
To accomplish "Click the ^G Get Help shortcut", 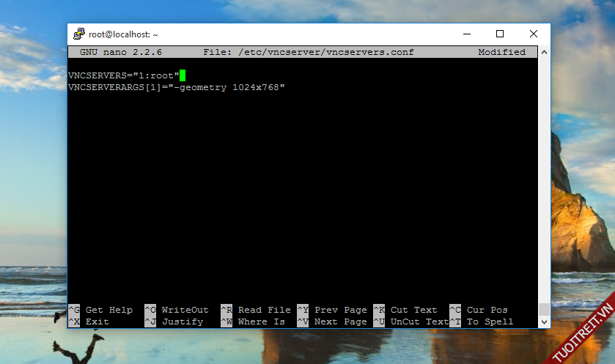I will click(x=100, y=310).
